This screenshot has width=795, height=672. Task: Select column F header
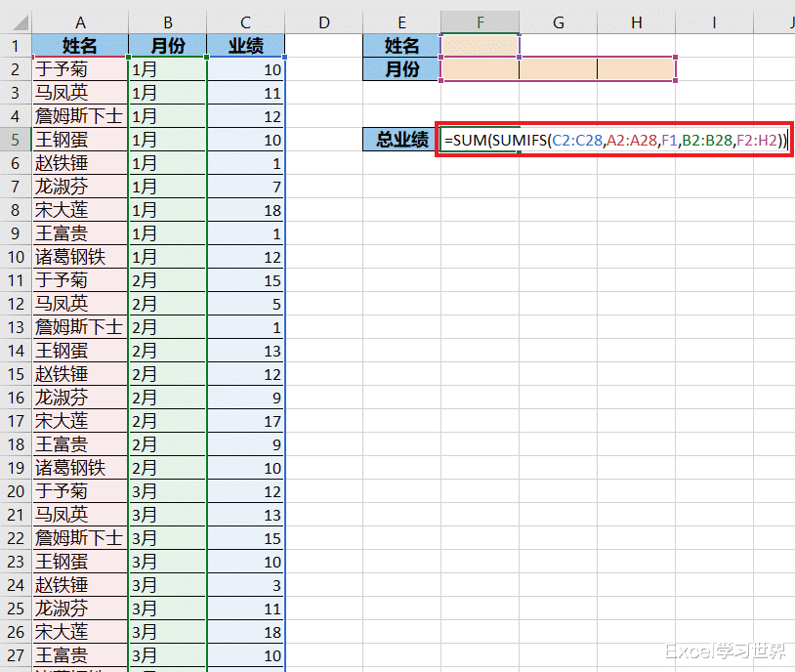pyautogui.click(x=481, y=22)
